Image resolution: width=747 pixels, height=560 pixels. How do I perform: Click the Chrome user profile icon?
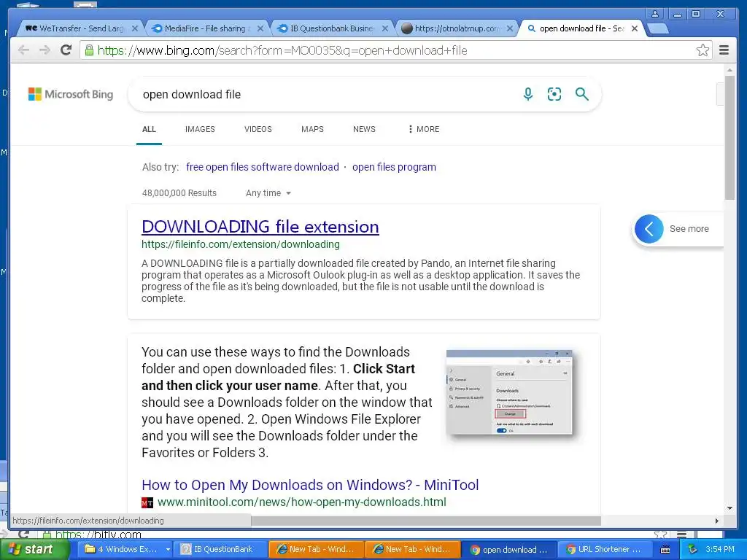[655, 14]
